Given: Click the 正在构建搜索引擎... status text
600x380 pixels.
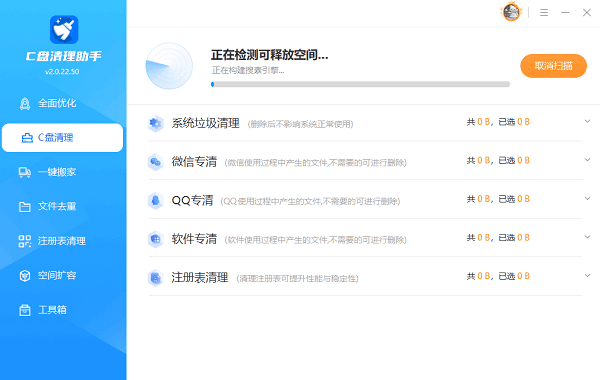Looking at the screenshot, I should click(248, 70).
